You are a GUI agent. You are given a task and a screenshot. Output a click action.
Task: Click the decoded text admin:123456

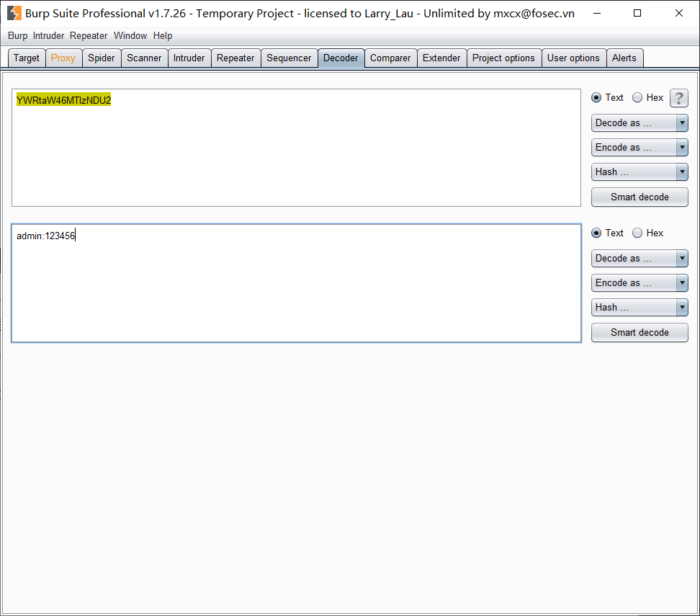click(45, 236)
